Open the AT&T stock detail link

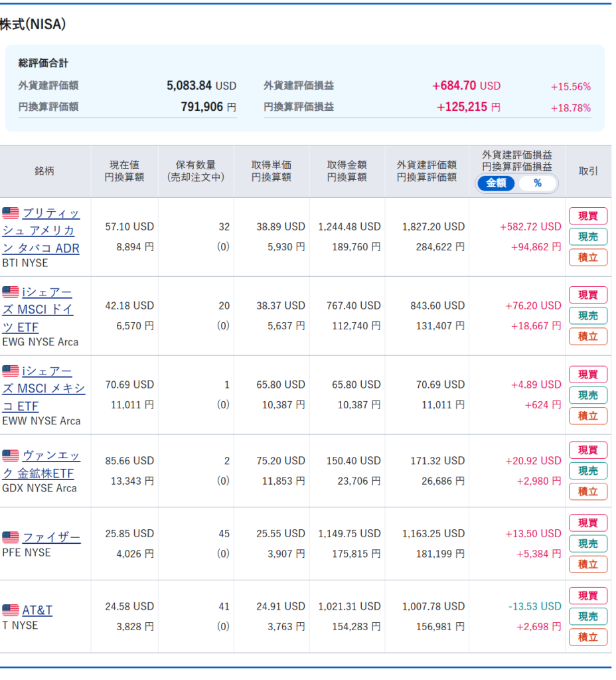click(x=37, y=610)
